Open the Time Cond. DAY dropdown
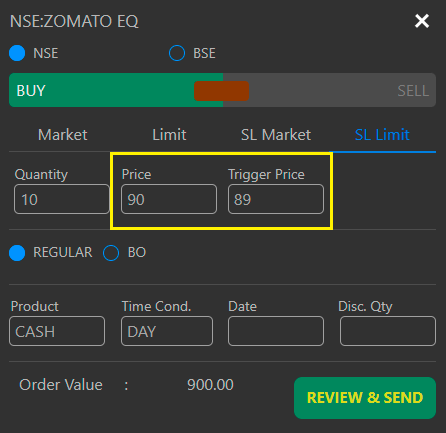The width and height of the screenshot is (446, 433). click(x=167, y=331)
